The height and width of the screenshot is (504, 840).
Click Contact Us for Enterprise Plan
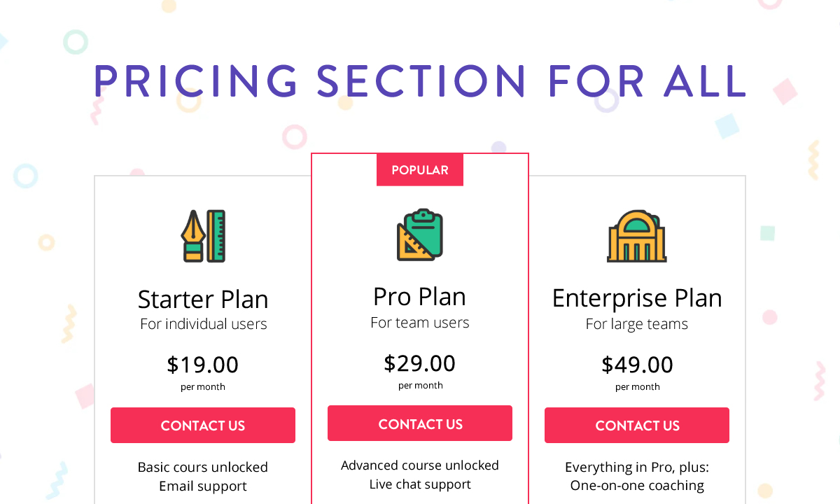[637, 426]
